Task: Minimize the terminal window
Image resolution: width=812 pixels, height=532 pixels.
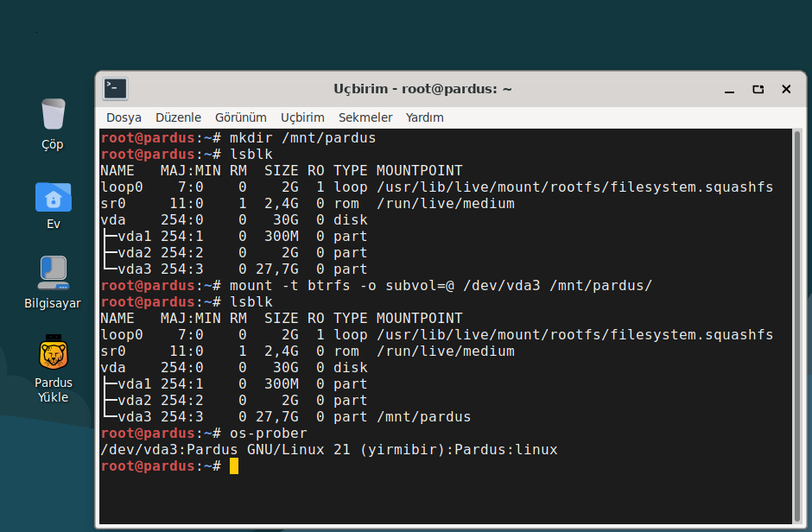Action: (730, 90)
